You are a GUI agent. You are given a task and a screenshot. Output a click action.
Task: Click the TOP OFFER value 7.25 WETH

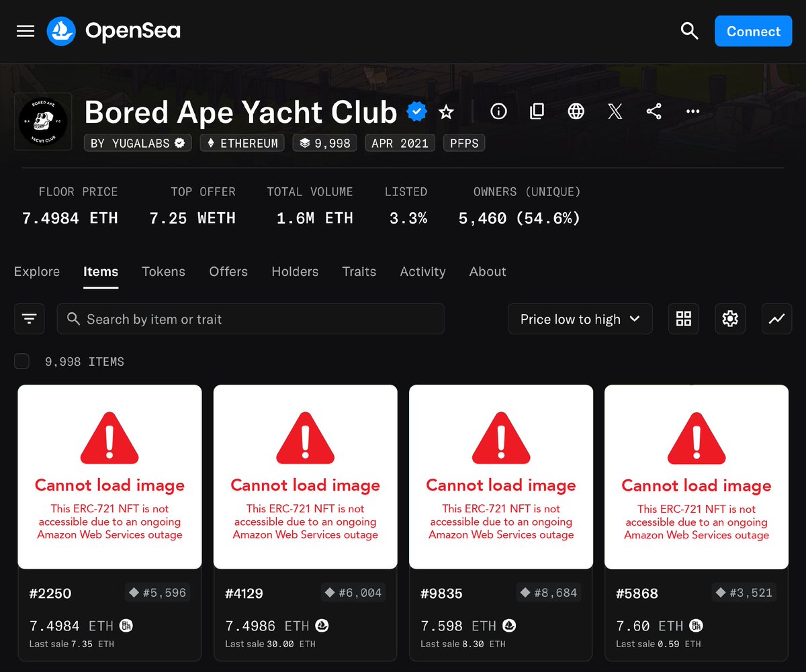pos(193,218)
